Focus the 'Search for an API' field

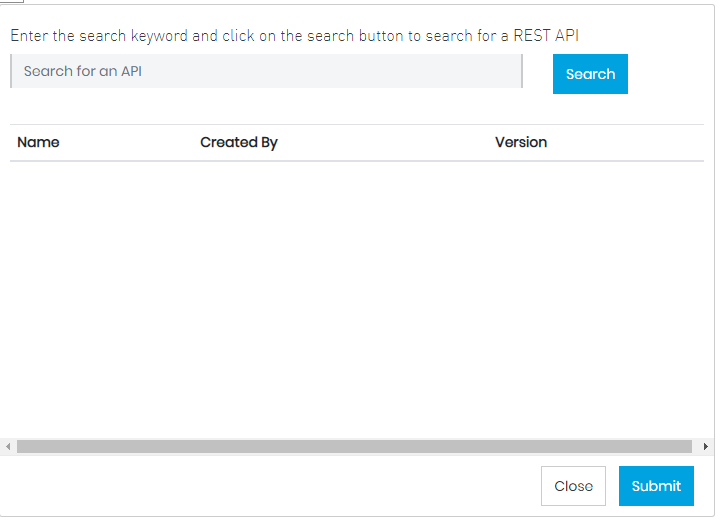pos(266,71)
